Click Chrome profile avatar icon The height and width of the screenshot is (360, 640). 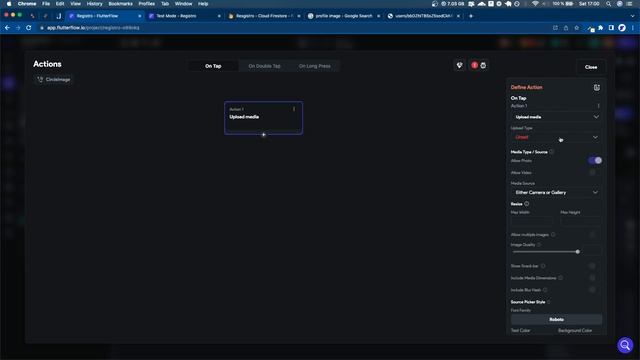(x=622, y=28)
